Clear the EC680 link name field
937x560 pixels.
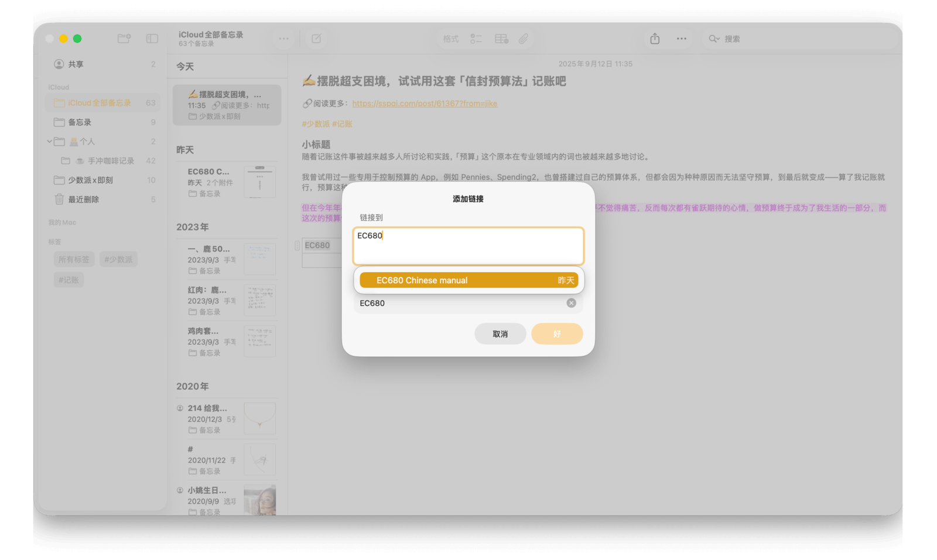pyautogui.click(x=571, y=303)
